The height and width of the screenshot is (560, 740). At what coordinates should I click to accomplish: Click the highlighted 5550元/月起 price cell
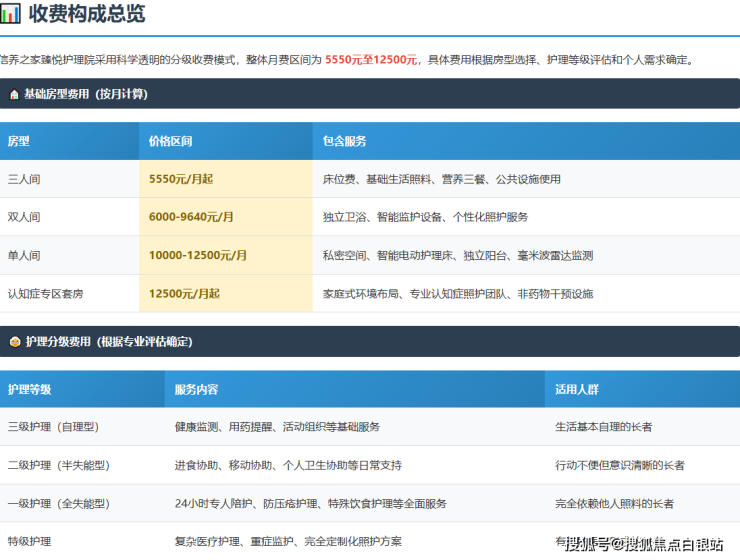181,179
